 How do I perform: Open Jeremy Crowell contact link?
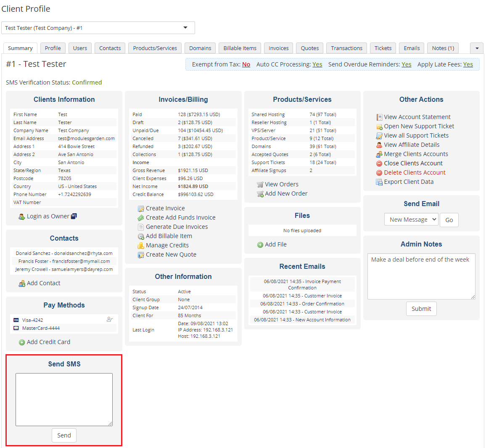pos(64,269)
